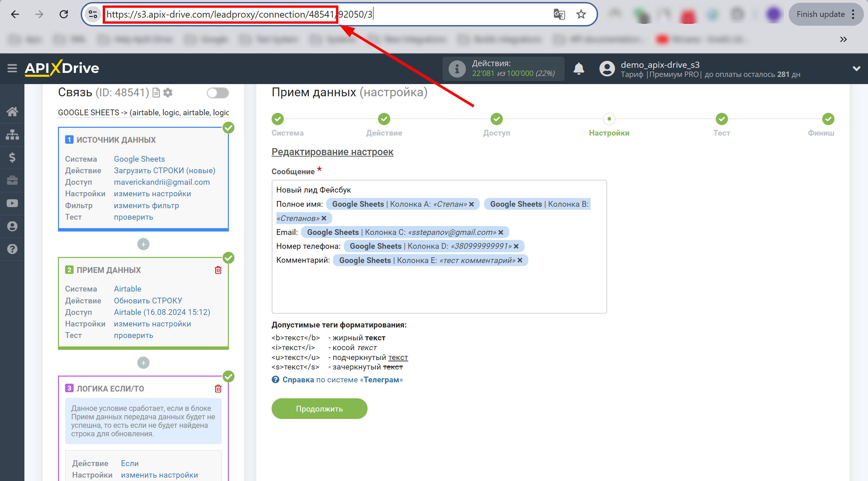Click проверить in the ПРИЕМ ДАННЫХ block
This screenshot has height=481, width=868.
133,335
